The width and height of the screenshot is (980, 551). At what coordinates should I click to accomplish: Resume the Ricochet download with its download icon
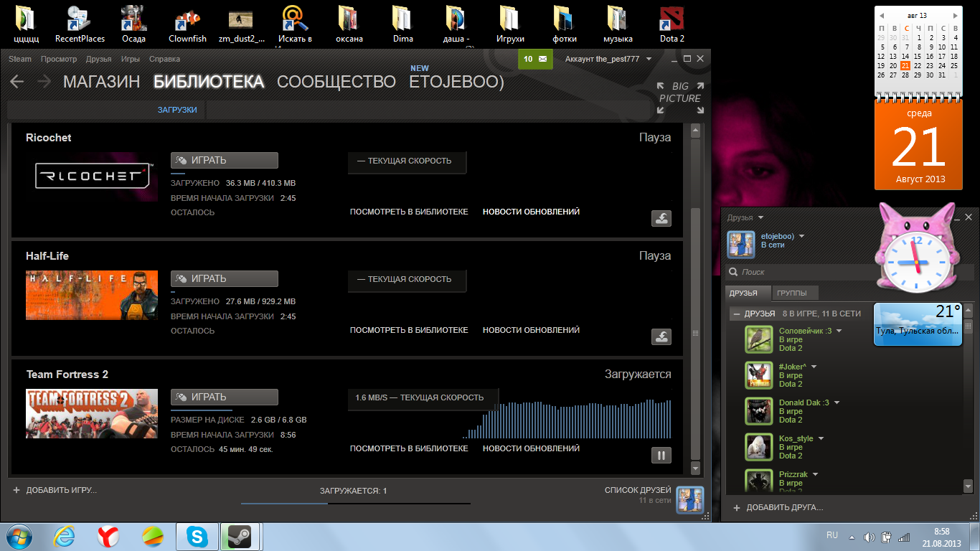[x=661, y=218]
